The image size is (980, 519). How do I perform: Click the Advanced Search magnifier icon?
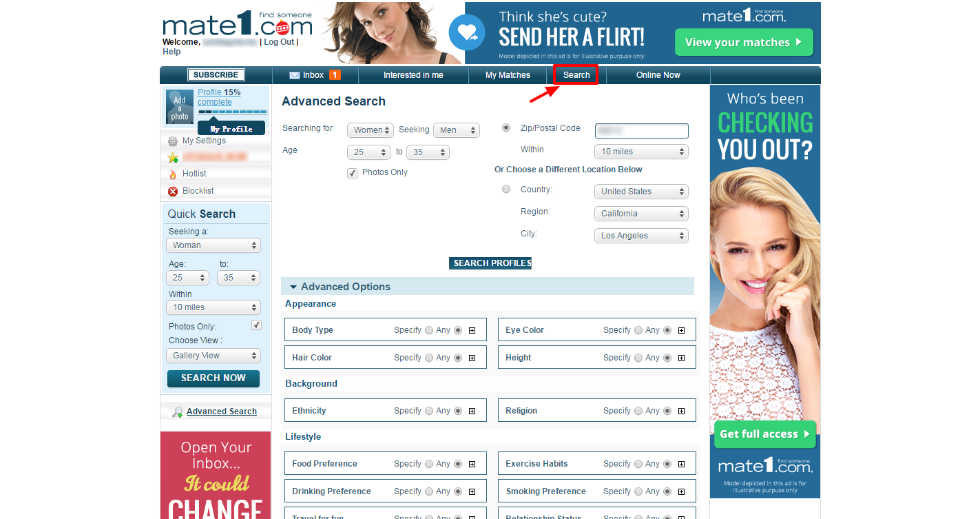pos(178,411)
